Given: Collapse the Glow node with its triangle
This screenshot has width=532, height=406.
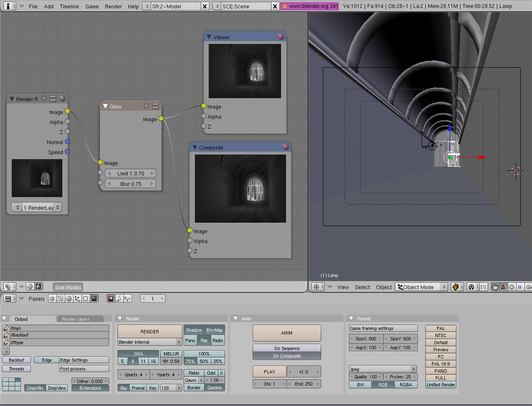Looking at the screenshot, I should pos(105,106).
